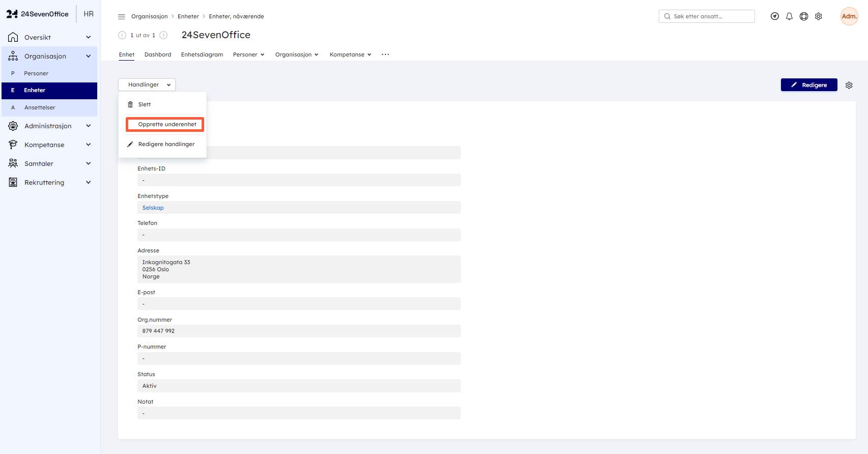Switch to the Enhet tab
This screenshot has width=868, height=454.
click(127, 54)
